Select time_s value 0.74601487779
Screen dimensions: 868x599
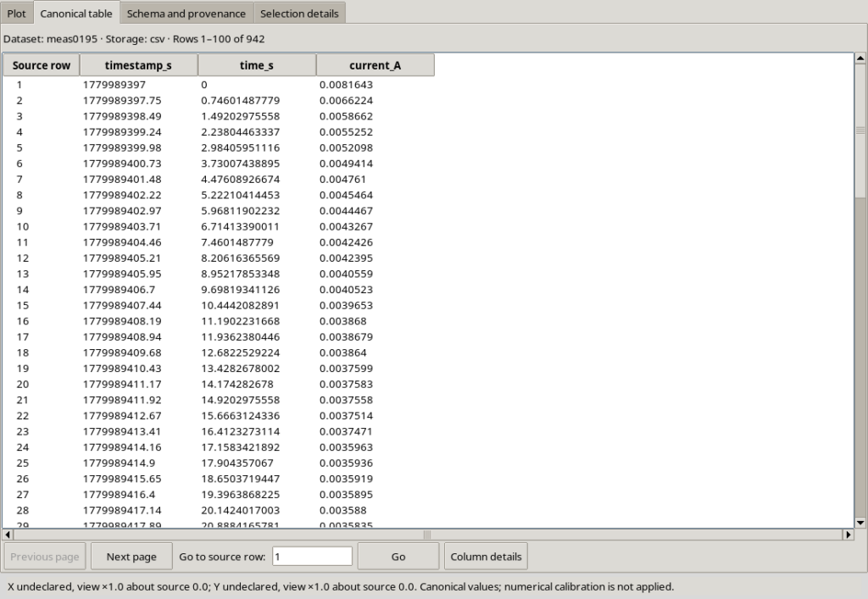tap(240, 100)
